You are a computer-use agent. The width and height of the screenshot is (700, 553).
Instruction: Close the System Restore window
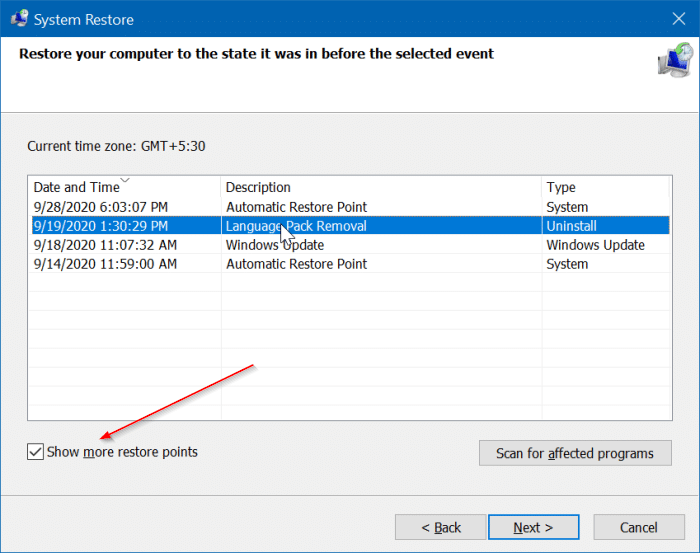coord(679,19)
